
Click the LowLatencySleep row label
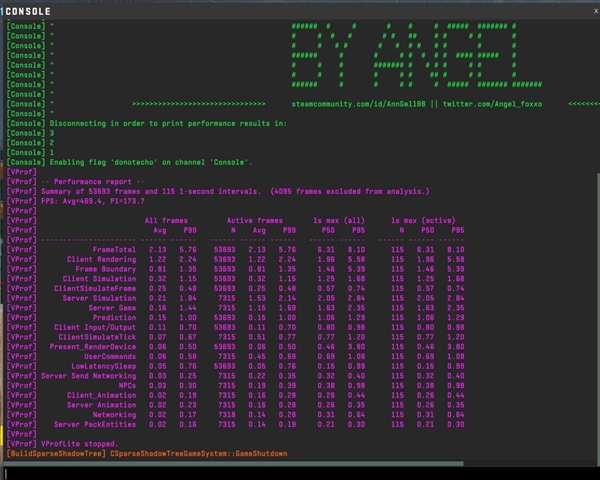tap(103, 366)
